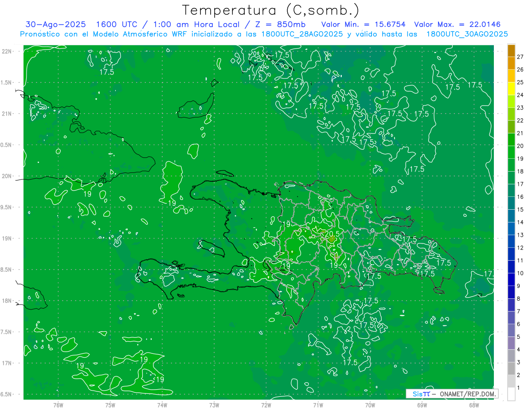Pick yellow colorbar swatch between 24 and 25

[x=511, y=89]
